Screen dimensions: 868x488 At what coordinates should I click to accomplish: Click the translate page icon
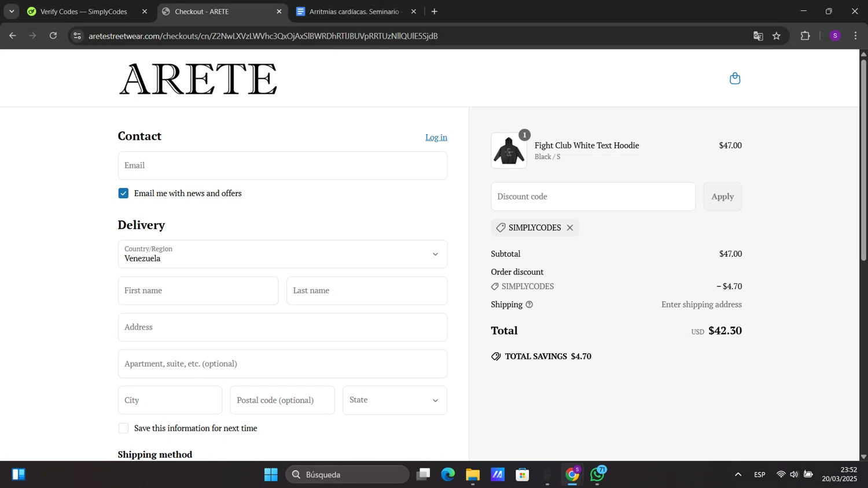click(x=758, y=36)
